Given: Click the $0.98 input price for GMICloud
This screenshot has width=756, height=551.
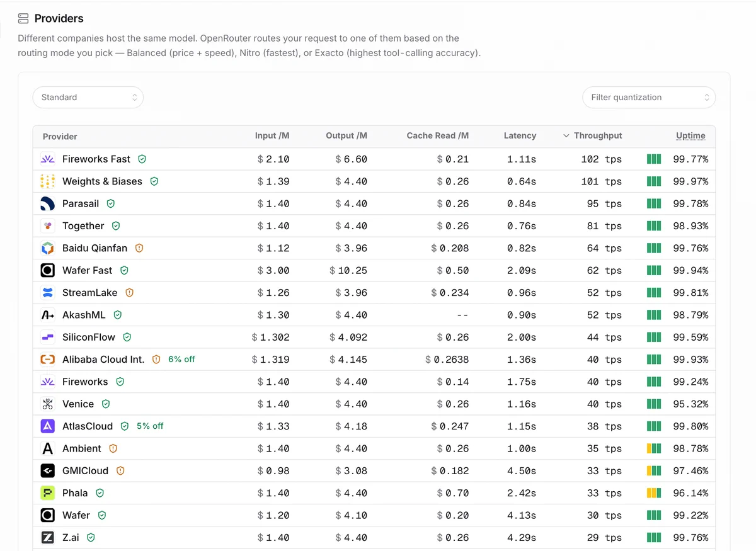Looking at the screenshot, I should coord(273,471).
